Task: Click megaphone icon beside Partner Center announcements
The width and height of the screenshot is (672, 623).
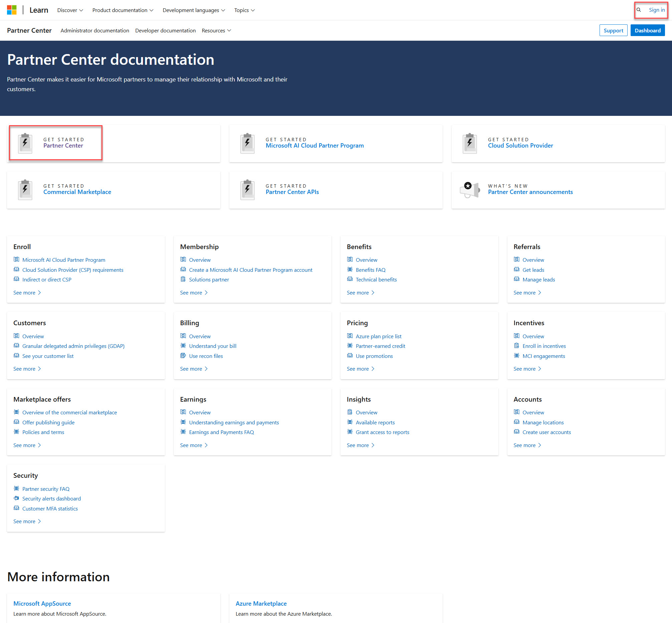Action: [x=470, y=190]
